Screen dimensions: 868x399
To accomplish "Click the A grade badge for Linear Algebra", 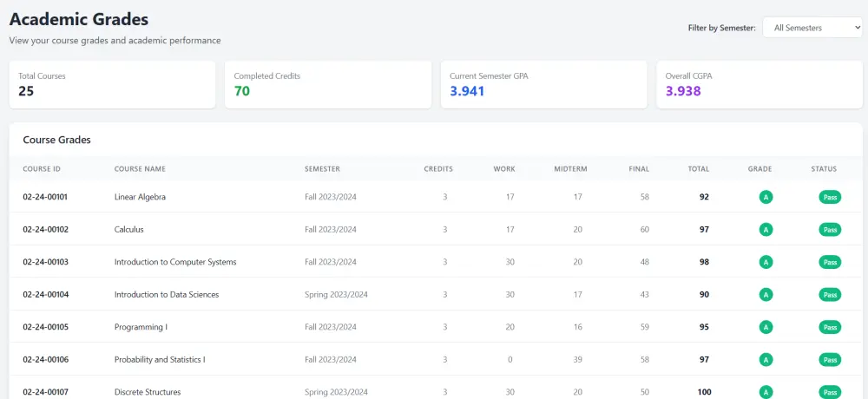I will point(766,197).
